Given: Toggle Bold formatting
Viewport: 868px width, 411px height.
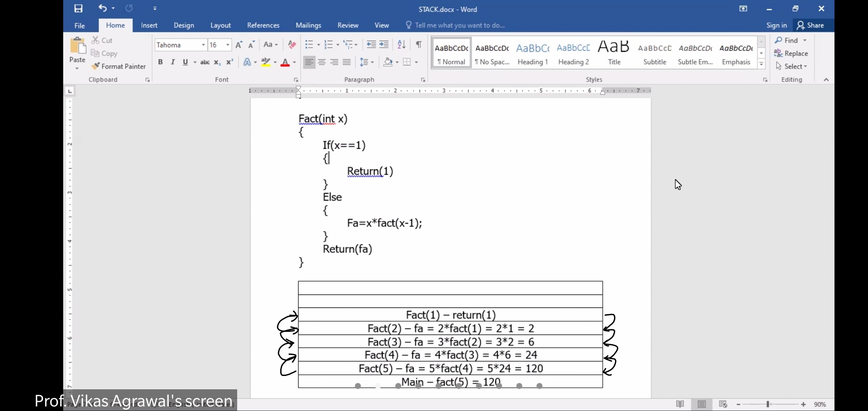Looking at the screenshot, I should (x=160, y=62).
